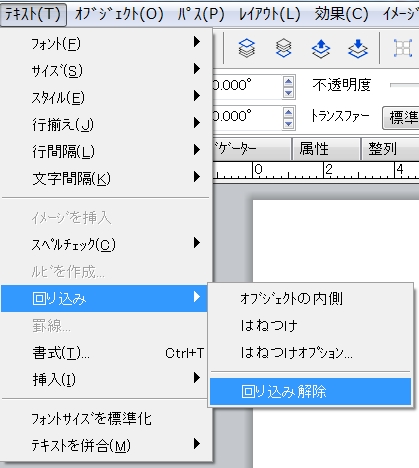
Task: Click the move forward one layer icon
Action: coord(321,48)
